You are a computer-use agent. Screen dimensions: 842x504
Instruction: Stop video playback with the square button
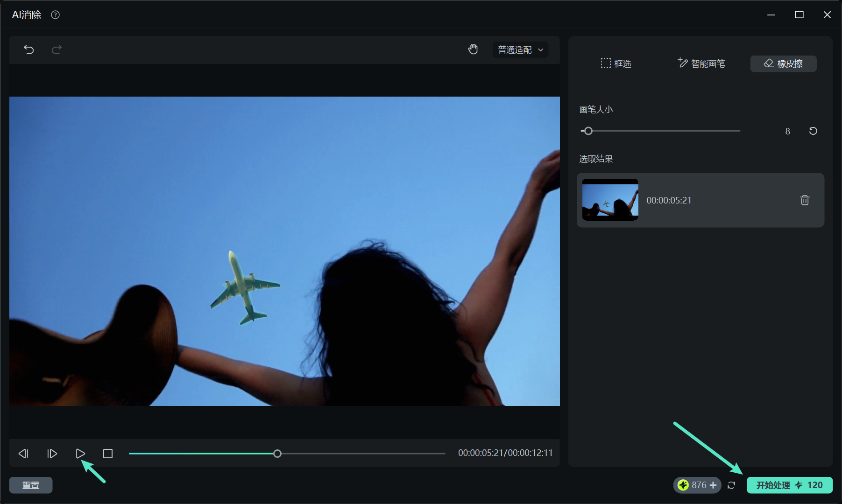point(108,454)
